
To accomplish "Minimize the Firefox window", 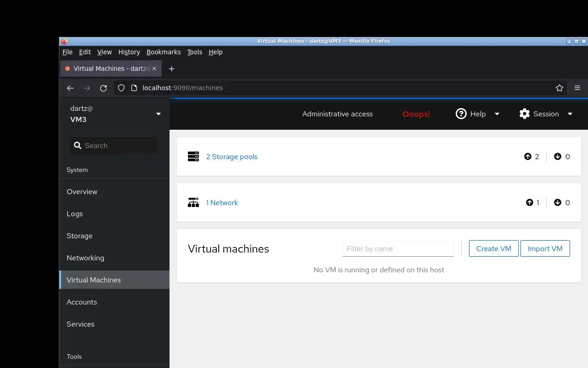I will click(569, 41).
